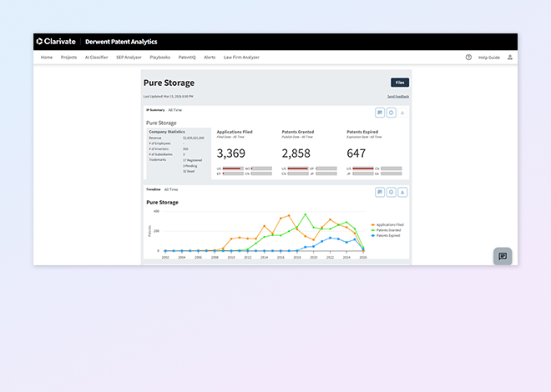Click the WO bar under Applications Filed

pos(262,168)
